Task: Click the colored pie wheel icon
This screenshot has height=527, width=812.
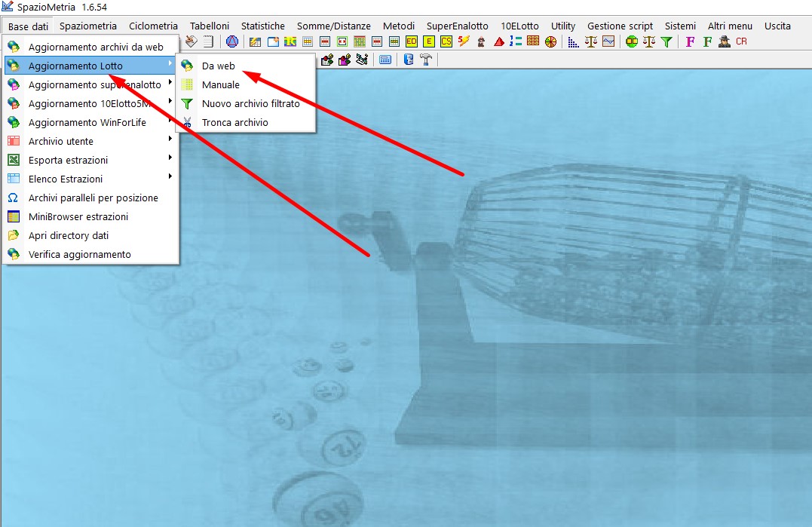Action: (x=551, y=41)
